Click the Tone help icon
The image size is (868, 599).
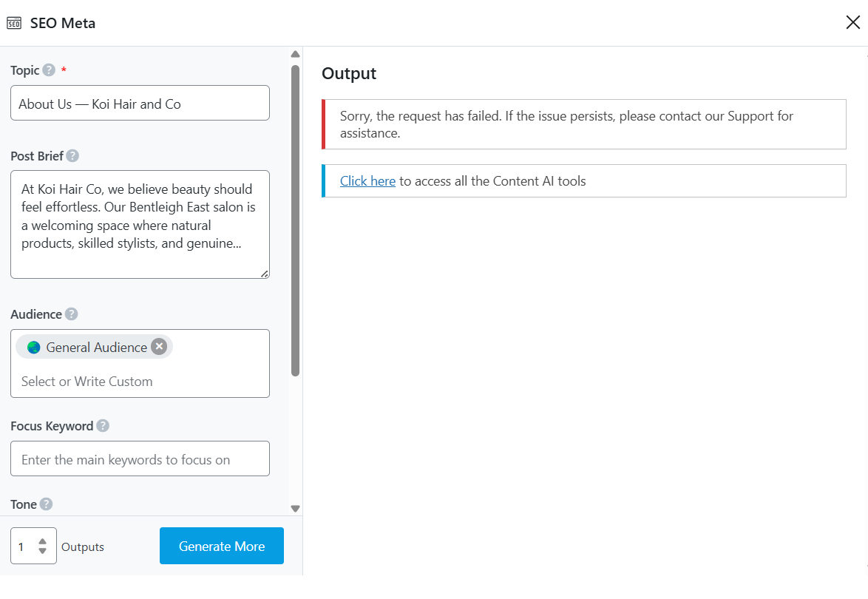click(x=46, y=504)
